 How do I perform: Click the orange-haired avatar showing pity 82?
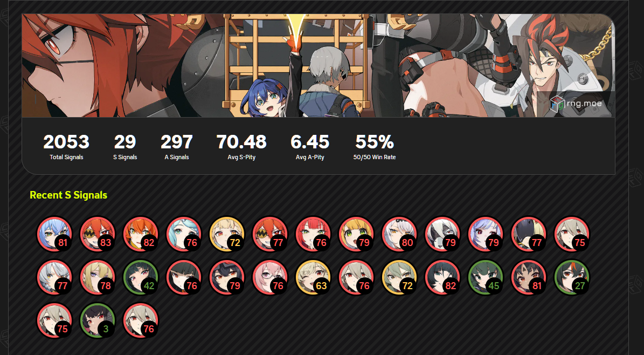tap(141, 235)
